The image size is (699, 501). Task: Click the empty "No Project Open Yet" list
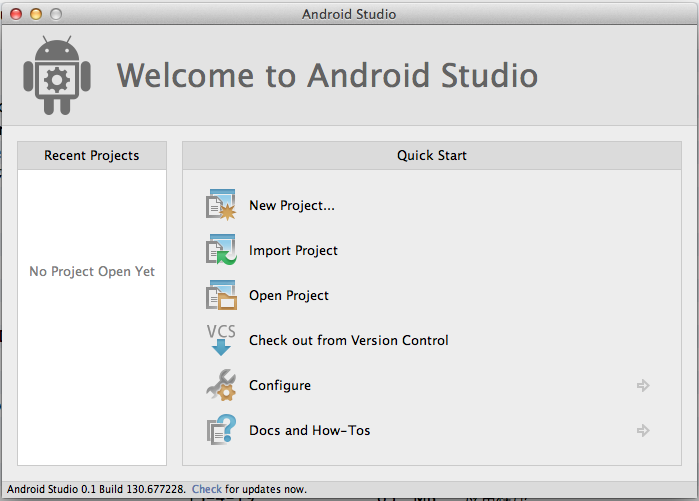pos(92,272)
